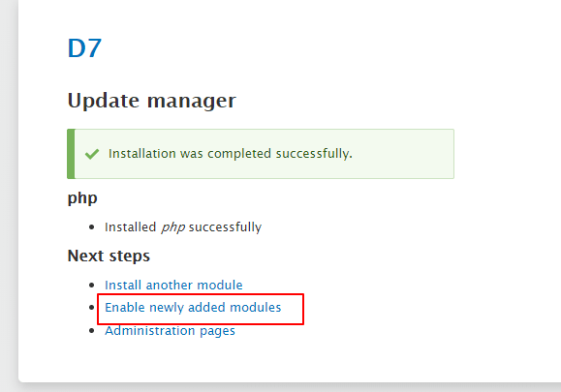Click bullet beside Enable newly added modules
The height and width of the screenshot is (392, 561).
92,308
